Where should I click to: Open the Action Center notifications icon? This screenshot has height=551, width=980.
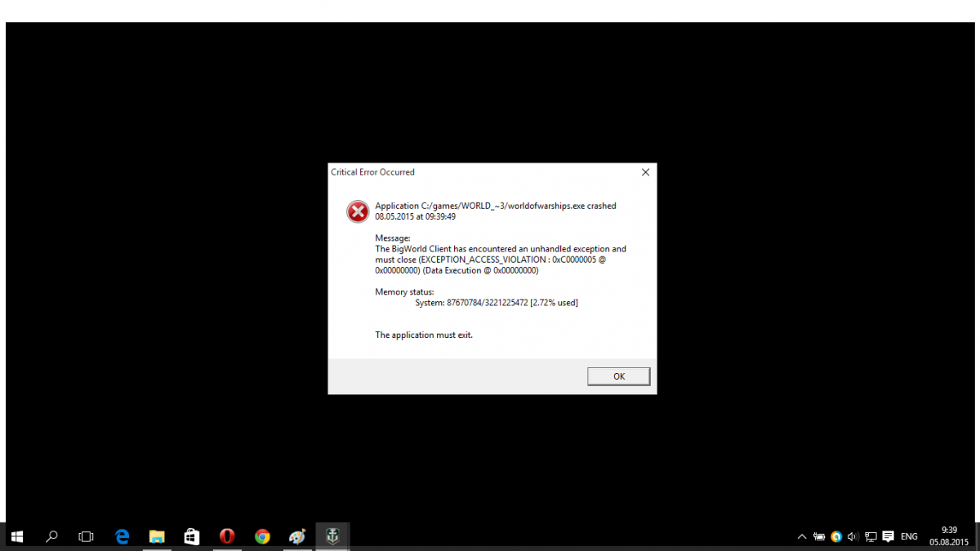[x=889, y=537]
